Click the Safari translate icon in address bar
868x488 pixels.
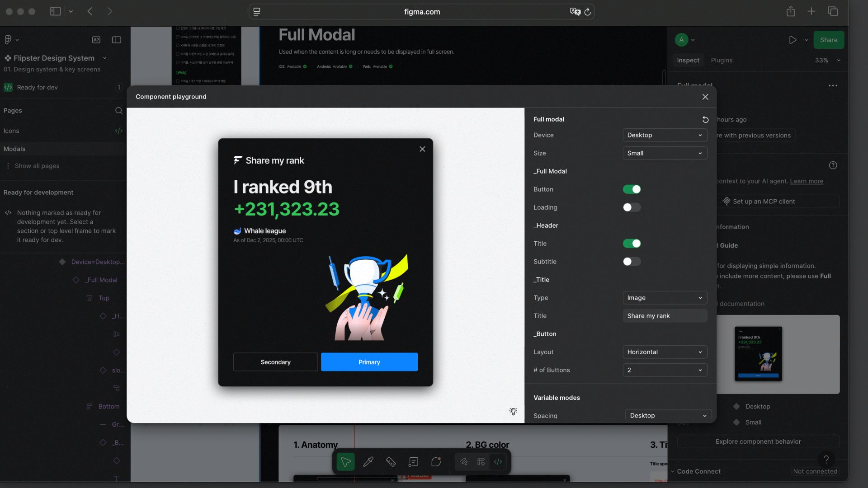coord(575,12)
